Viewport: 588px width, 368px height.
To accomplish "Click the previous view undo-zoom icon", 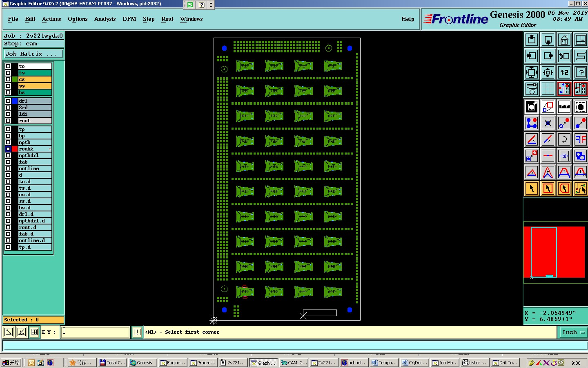I will (x=564, y=56).
